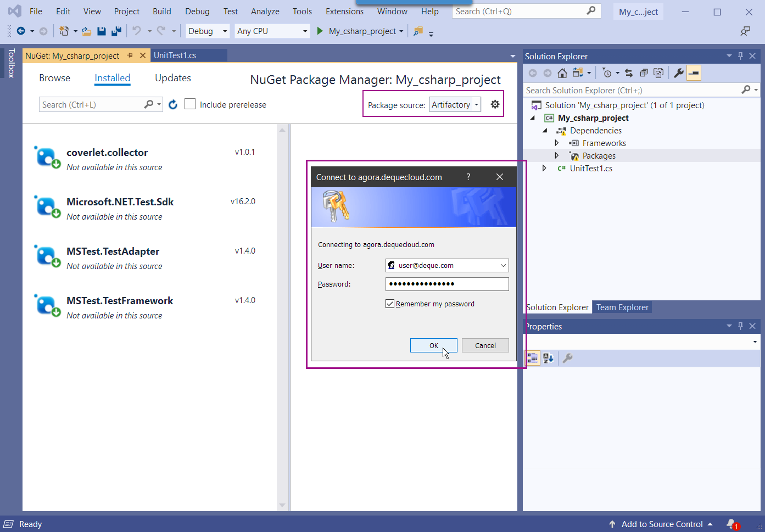Uncheck Remember my password

tap(390, 304)
